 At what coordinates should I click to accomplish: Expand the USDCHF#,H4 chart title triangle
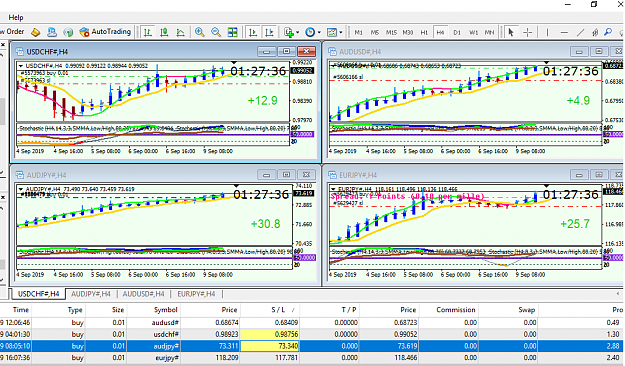point(21,66)
